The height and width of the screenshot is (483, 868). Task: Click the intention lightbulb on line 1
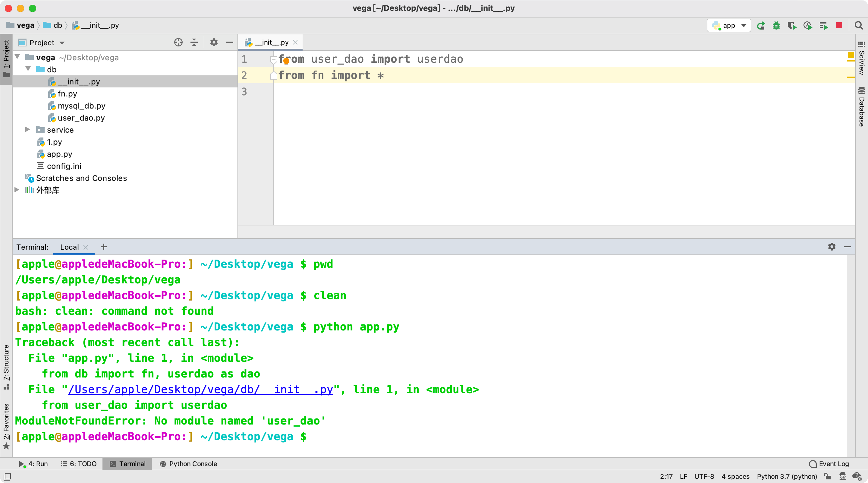286,62
